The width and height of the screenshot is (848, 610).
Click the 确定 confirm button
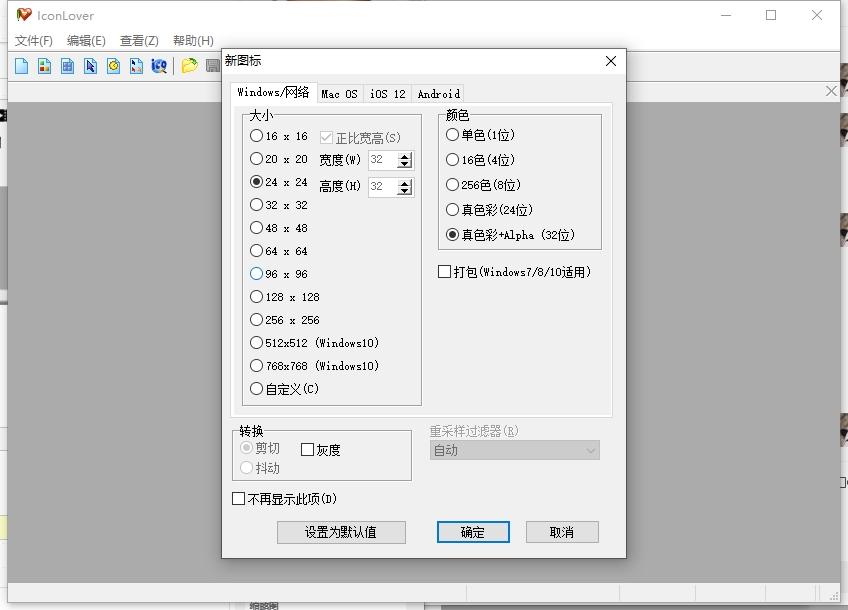click(x=472, y=531)
